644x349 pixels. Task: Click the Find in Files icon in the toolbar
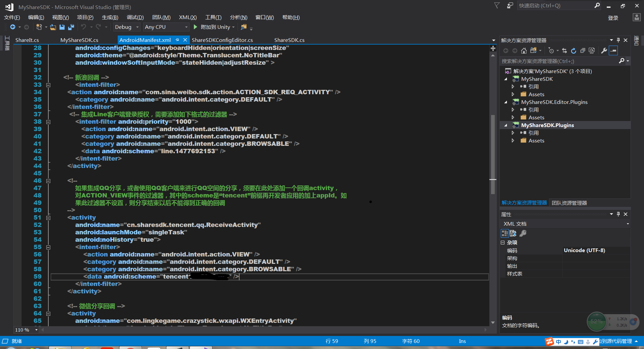click(244, 27)
